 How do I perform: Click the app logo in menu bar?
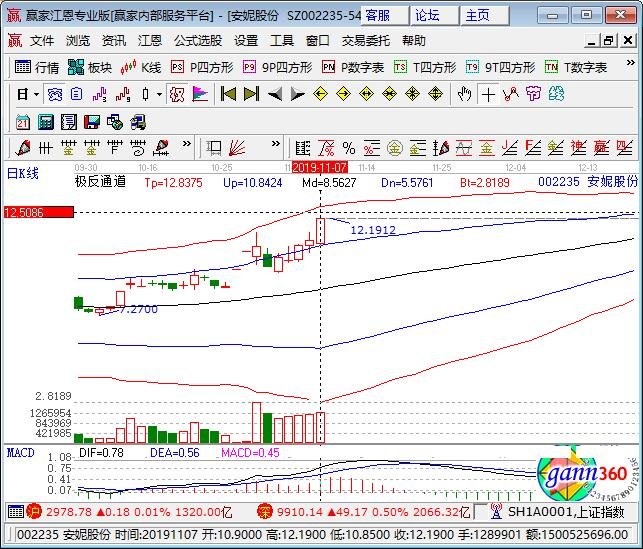click(15, 41)
